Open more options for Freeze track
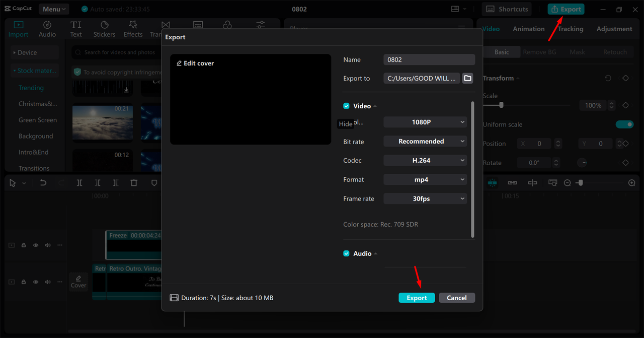 pos(60,245)
